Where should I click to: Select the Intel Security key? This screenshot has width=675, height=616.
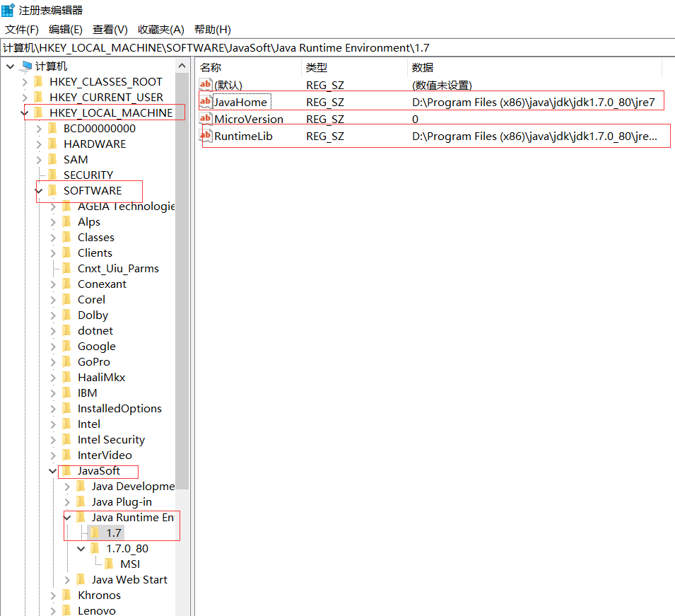tap(111, 439)
